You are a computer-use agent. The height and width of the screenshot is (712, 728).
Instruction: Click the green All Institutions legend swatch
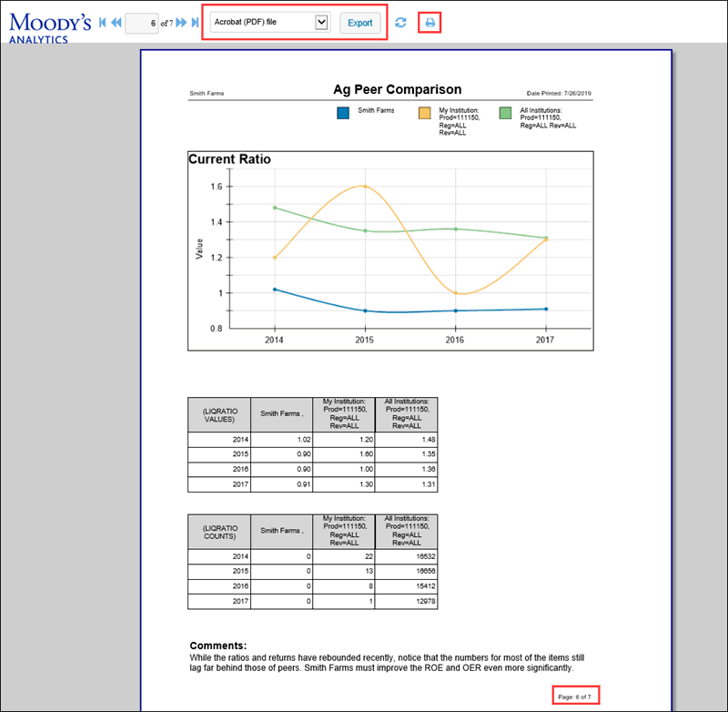click(506, 113)
